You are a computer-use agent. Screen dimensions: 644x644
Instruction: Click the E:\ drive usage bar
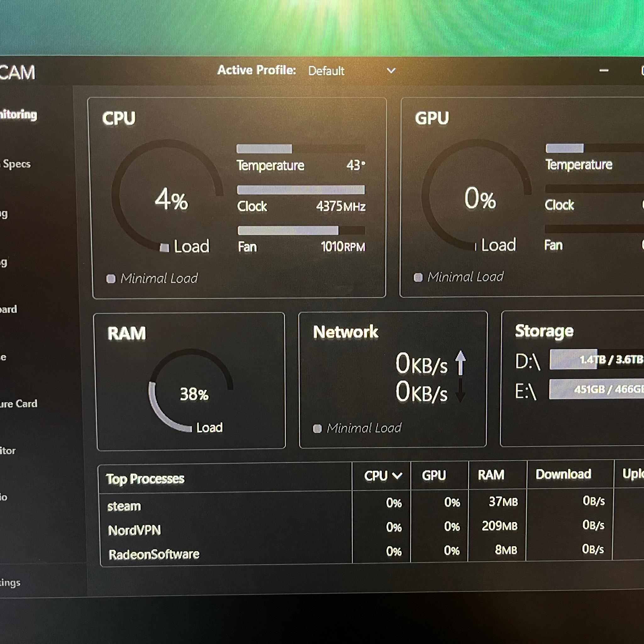[597, 389]
